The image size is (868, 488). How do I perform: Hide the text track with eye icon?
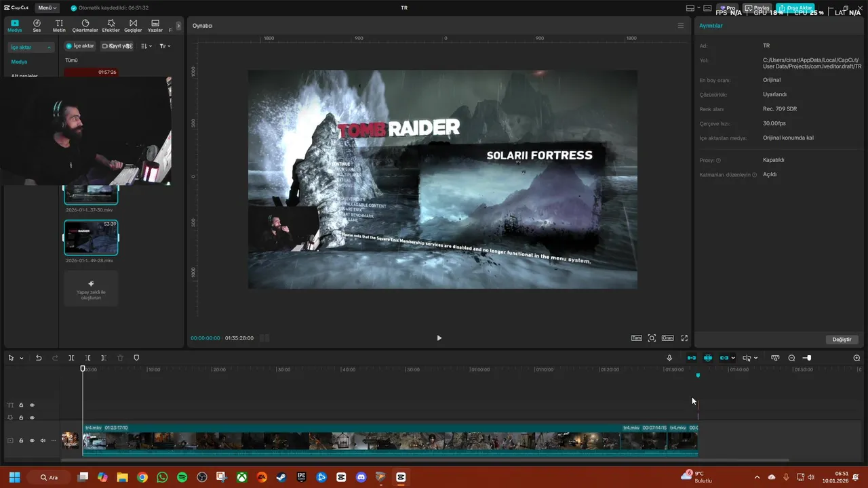pos(32,405)
